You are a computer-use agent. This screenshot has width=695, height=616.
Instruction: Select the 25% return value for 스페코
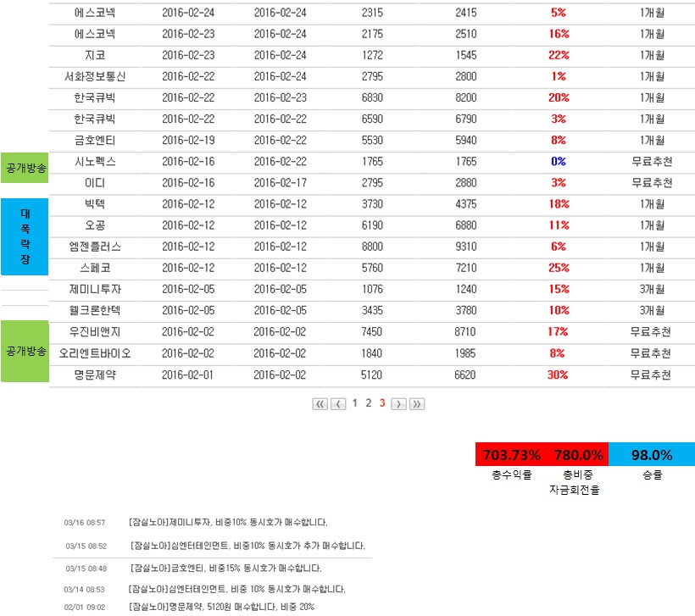(x=559, y=268)
